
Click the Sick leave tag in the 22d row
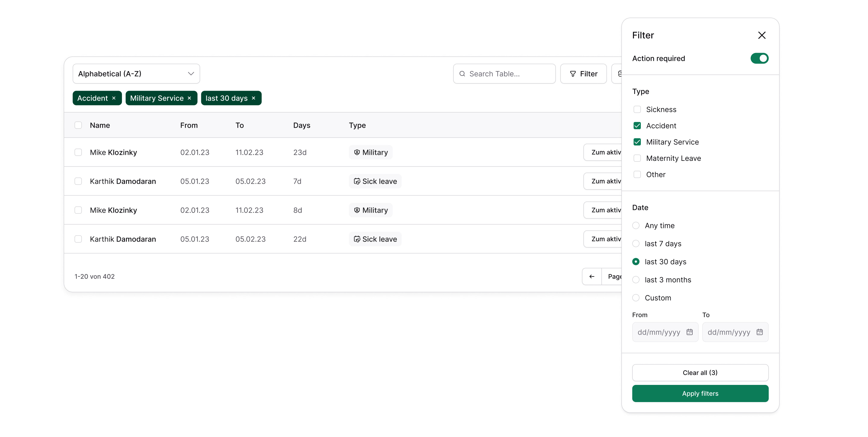(375, 239)
